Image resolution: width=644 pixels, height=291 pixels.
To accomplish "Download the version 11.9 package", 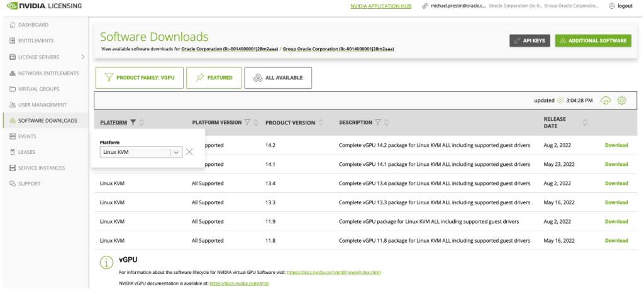I will 616,222.
